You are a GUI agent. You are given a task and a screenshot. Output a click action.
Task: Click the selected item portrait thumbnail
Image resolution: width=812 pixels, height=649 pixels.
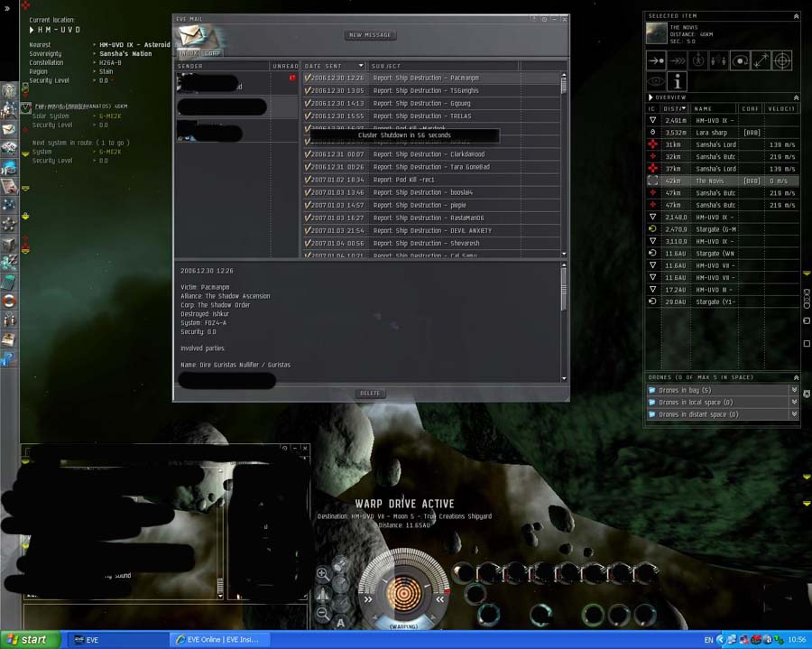tap(656, 33)
